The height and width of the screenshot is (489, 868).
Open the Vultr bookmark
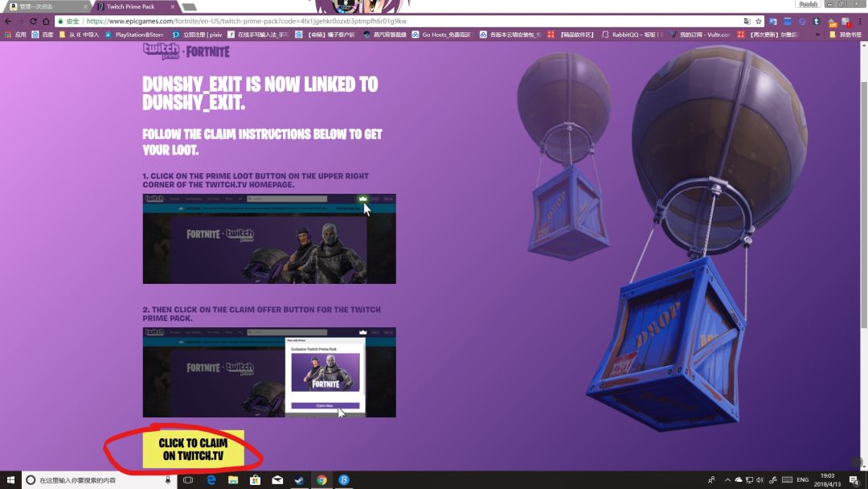700,35
